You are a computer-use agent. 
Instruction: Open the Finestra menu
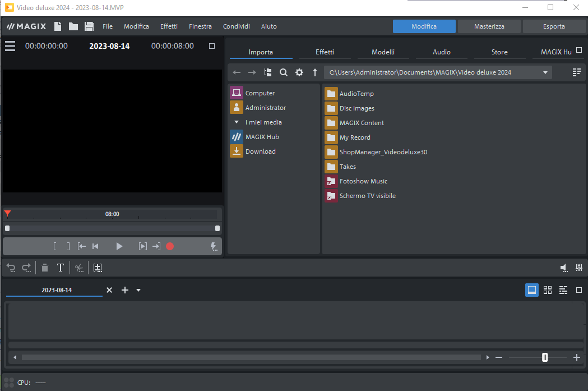[x=200, y=26]
